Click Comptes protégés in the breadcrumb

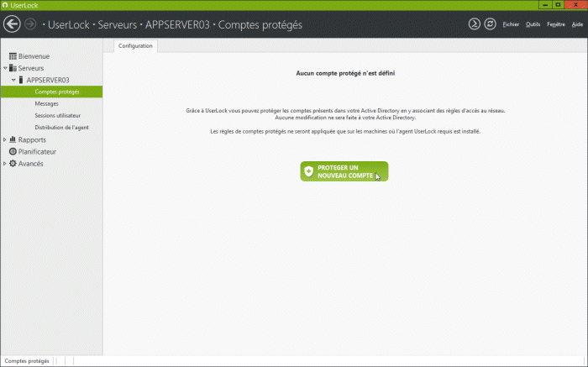click(x=260, y=24)
